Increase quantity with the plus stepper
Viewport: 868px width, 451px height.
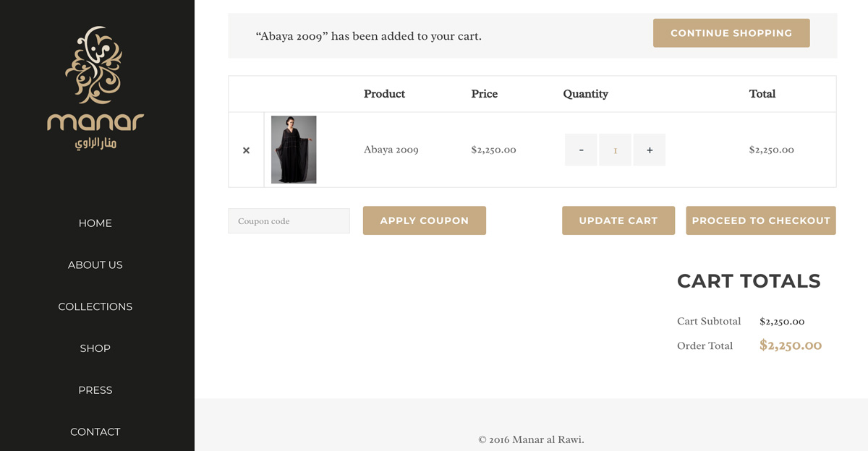coord(649,150)
